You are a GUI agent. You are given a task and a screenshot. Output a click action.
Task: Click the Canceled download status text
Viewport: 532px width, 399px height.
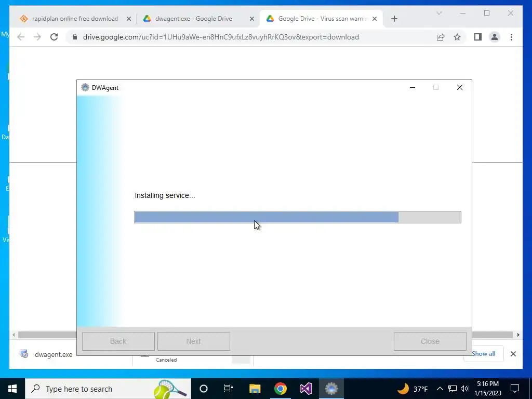[166, 360]
